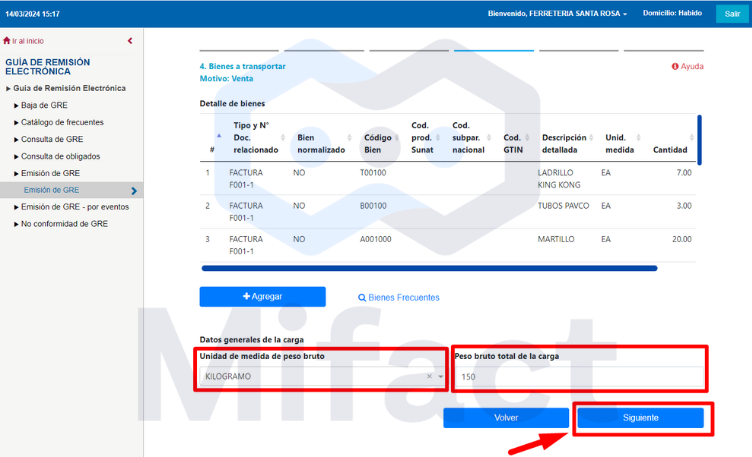
Task: Select the LADRILLO KING KONG cell
Action: pyautogui.click(x=559, y=178)
